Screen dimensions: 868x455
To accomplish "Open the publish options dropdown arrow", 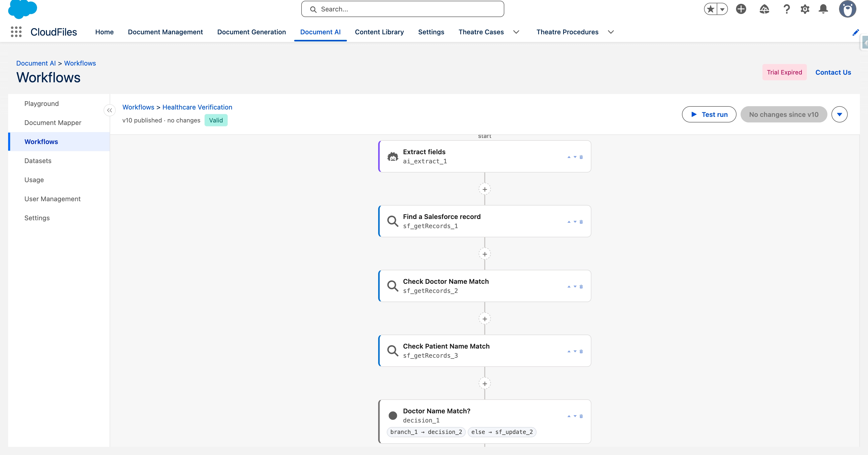I will click(839, 114).
